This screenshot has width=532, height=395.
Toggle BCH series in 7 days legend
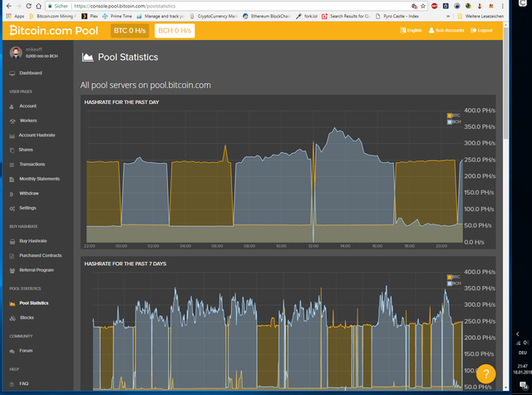pos(454,283)
